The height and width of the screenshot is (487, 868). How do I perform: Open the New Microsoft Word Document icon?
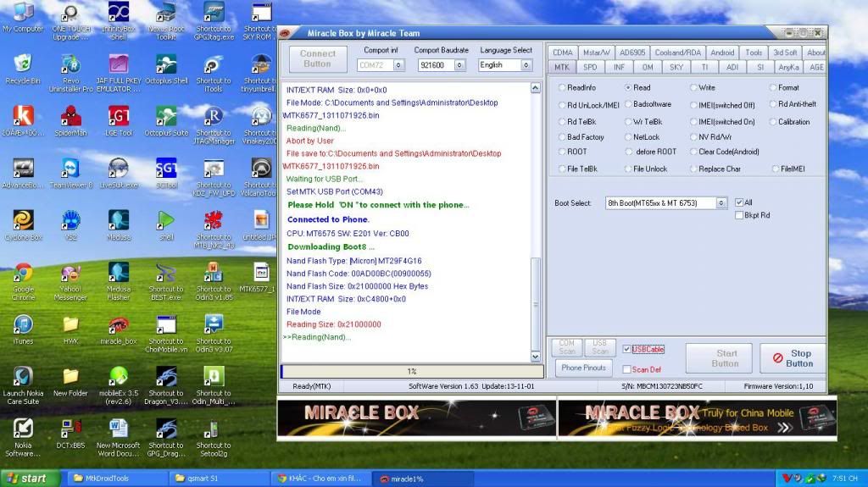click(x=119, y=438)
